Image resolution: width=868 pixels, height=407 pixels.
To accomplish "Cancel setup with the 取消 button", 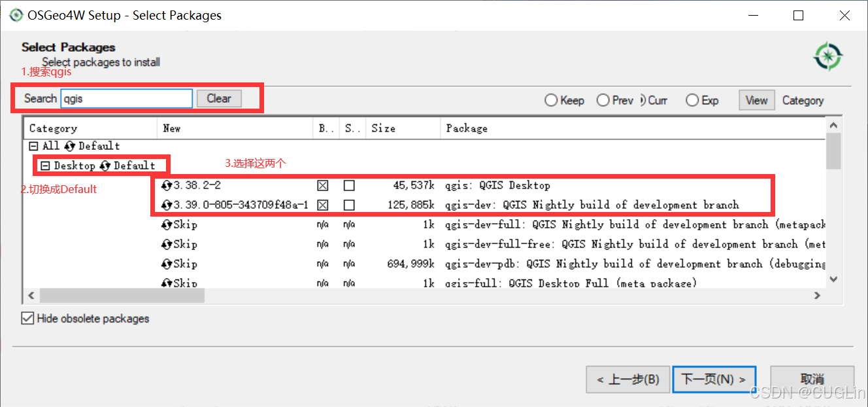I will (812, 379).
